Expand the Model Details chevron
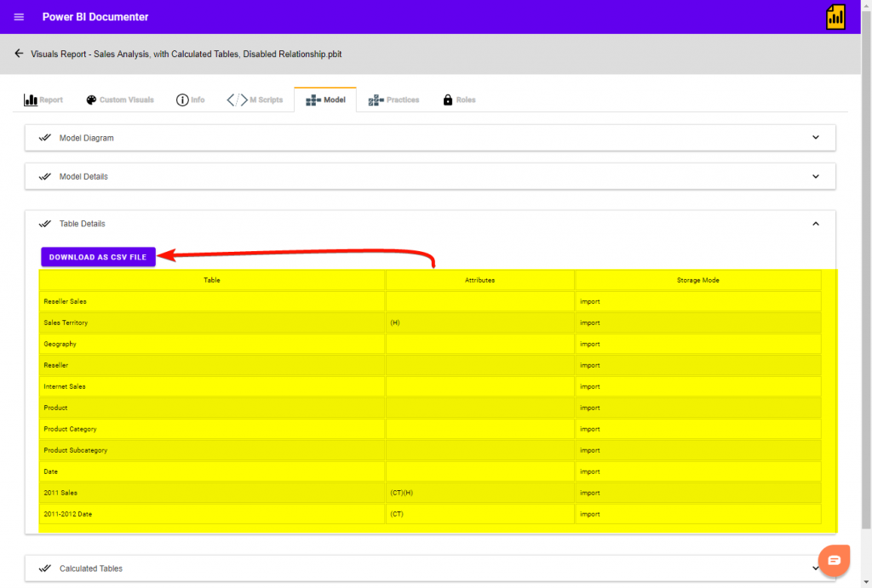Screen dimensions: 872x588 click(815, 177)
